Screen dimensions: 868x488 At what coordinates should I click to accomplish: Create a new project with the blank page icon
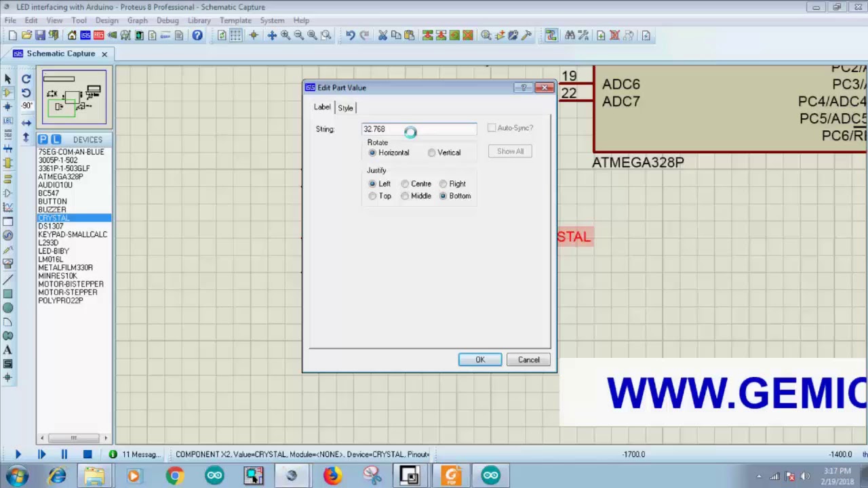point(12,35)
